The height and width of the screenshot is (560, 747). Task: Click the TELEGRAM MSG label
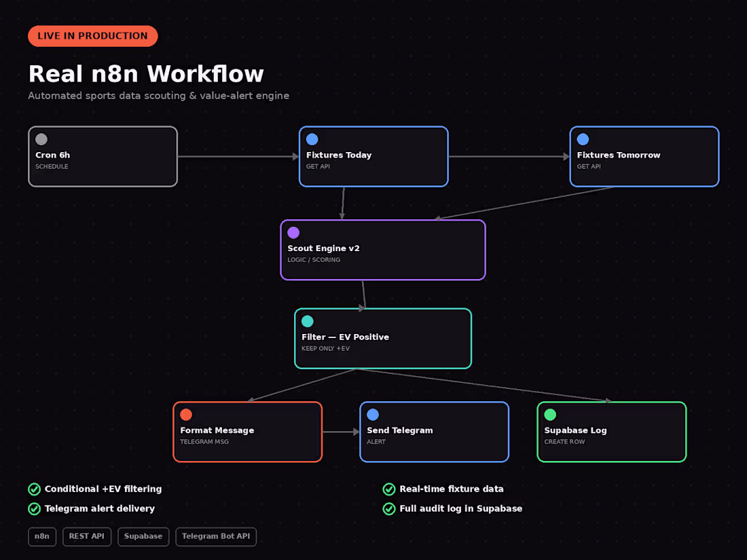[204, 441]
